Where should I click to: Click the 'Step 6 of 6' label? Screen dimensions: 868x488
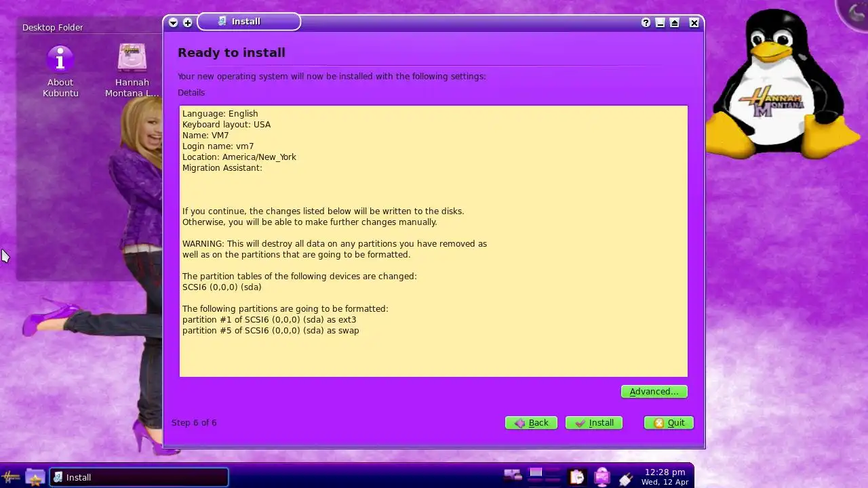coord(194,422)
